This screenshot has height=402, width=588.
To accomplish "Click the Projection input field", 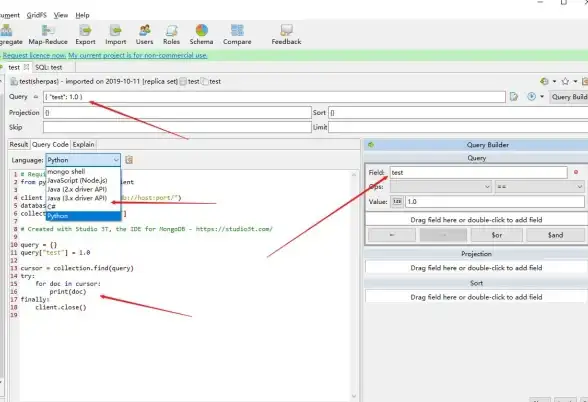I will (x=177, y=112).
